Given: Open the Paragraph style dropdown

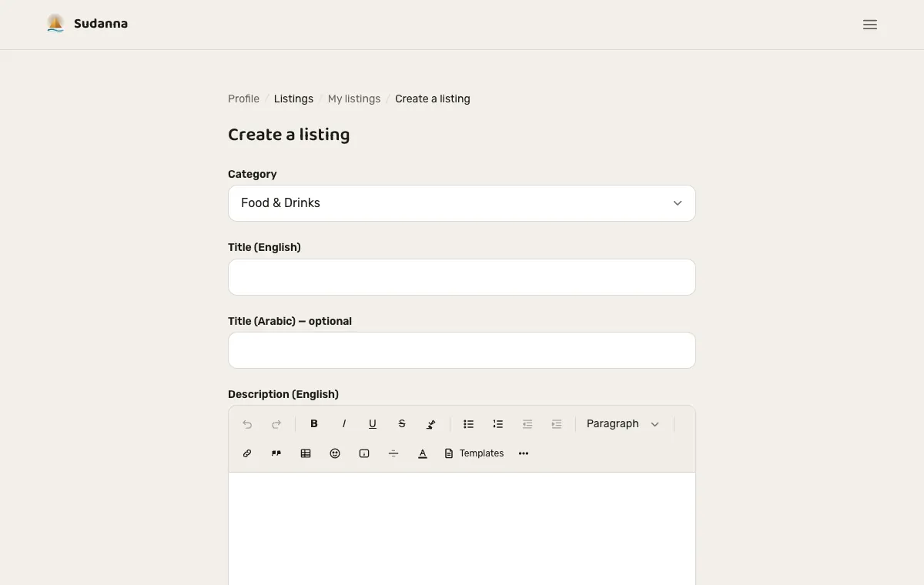Looking at the screenshot, I should click(x=623, y=424).
